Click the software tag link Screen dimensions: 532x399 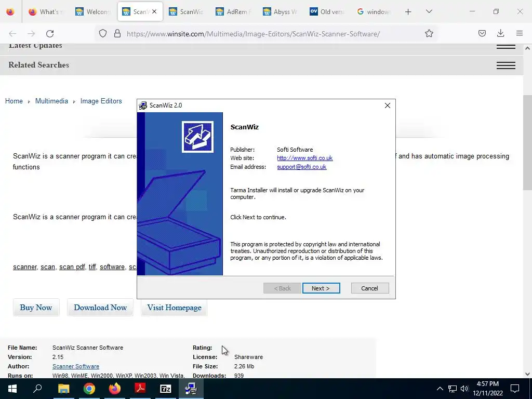click(112, 267)
